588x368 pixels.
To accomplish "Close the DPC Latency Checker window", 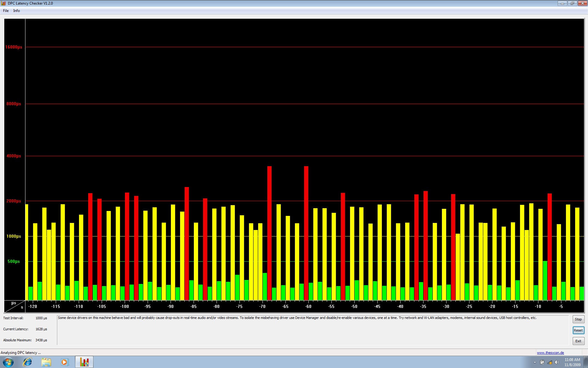I will point(582,3).
